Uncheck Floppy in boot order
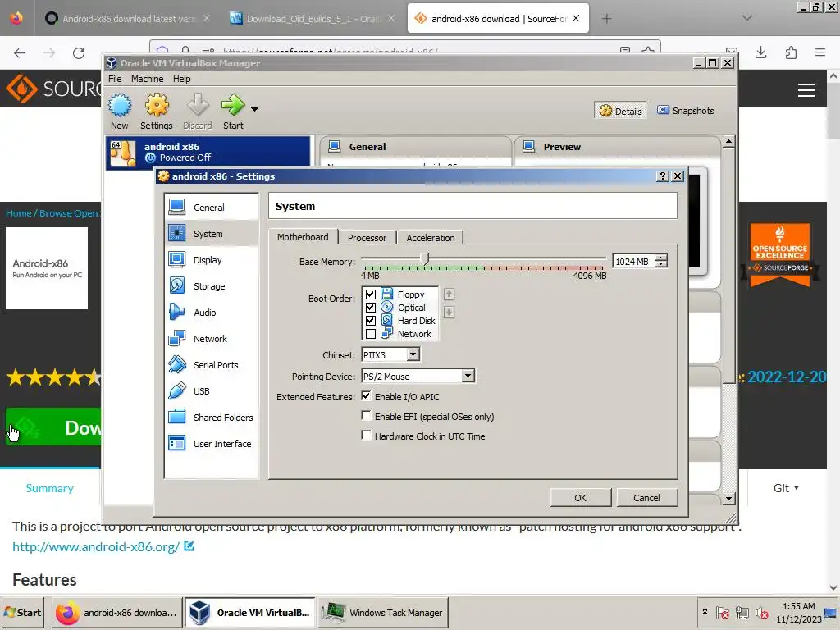Image resolution: width=840 pixels, height=630 pixels. [x=370, y=294]
